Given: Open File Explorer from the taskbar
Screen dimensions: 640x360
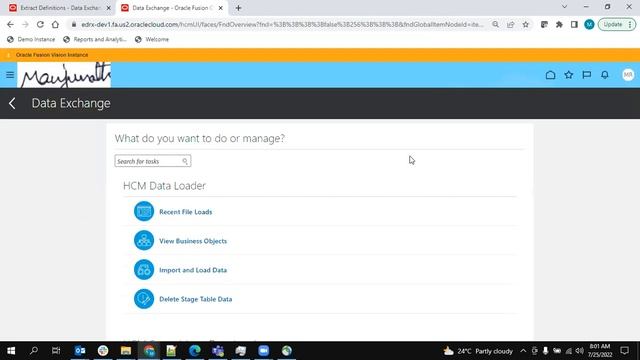Looking at the screenshot, I should click(x=126, y=351).
